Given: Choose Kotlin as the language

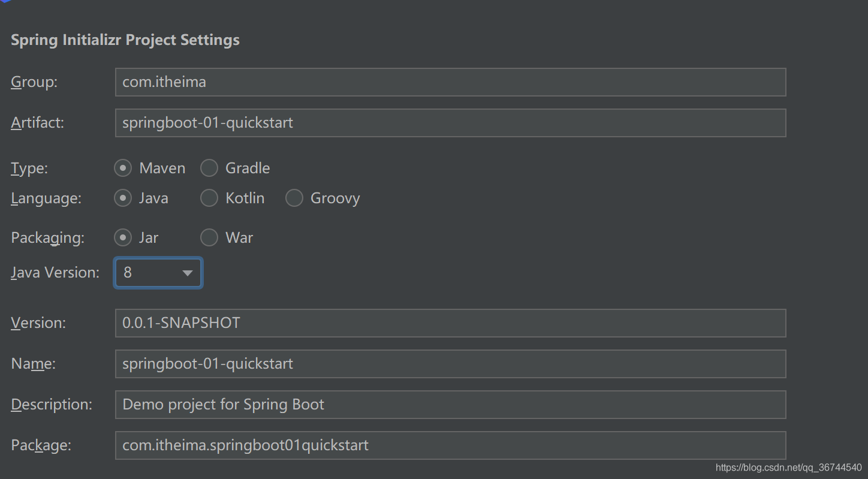Looking at the screenshot, I should [209, 198].
